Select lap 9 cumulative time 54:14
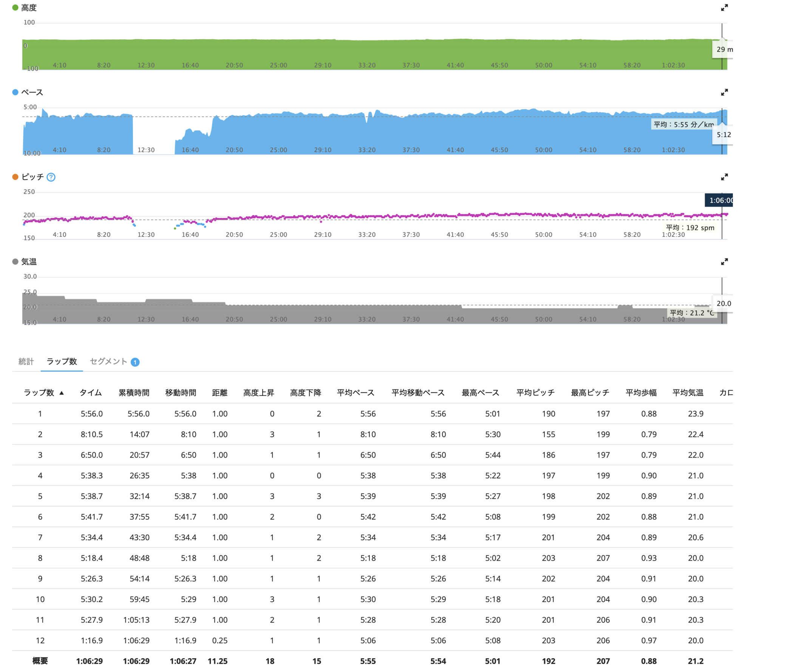 [x=139, y=579]
